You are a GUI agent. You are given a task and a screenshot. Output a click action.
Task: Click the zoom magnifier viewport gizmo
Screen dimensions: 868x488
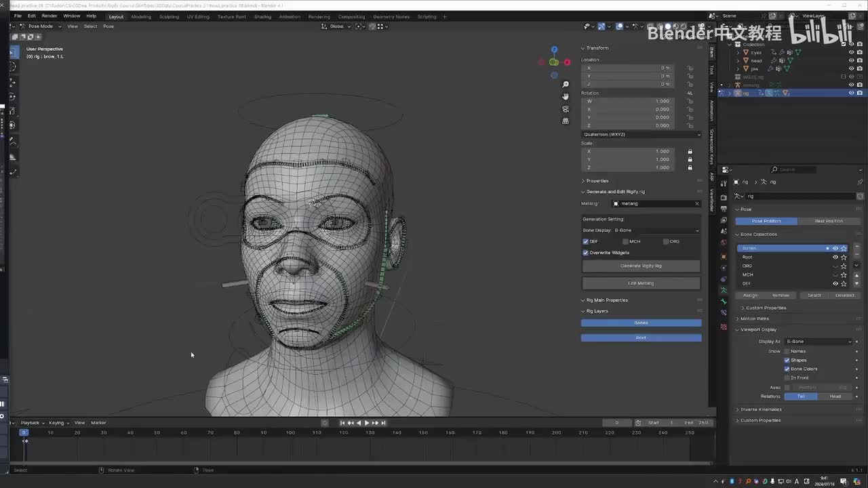pyautogui.click(x=566, y=85)
